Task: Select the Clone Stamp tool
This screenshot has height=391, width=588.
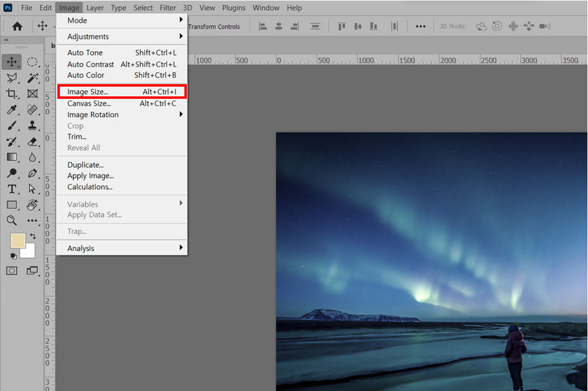Action: (x=32, y=126)
